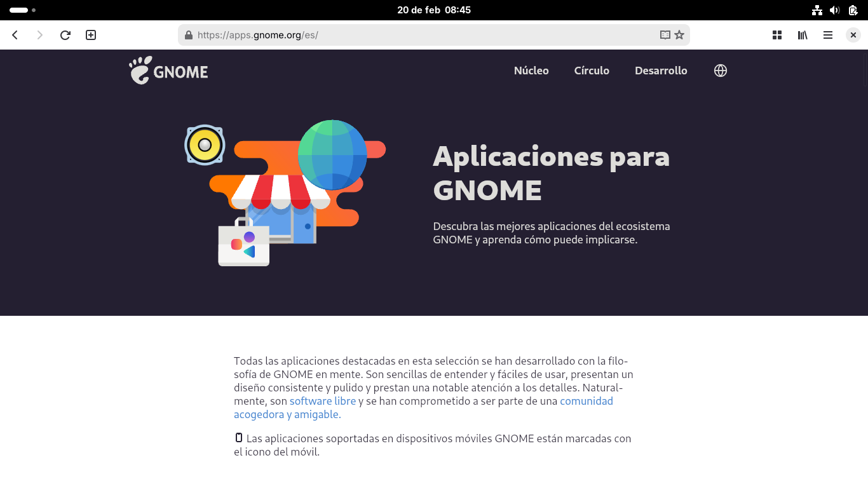Open the clock '20 de feb 08:45'
Viewport: 868px width, 488px height.
click(434, 10)
